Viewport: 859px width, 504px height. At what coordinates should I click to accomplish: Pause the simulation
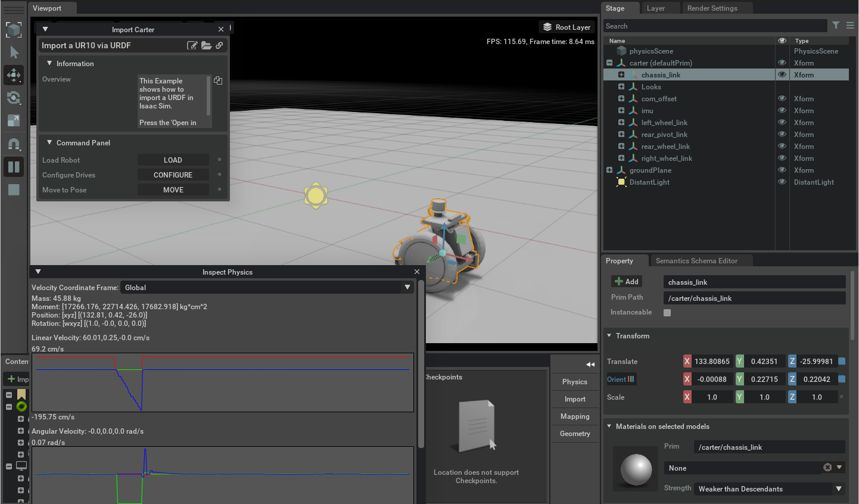point(14,167)
